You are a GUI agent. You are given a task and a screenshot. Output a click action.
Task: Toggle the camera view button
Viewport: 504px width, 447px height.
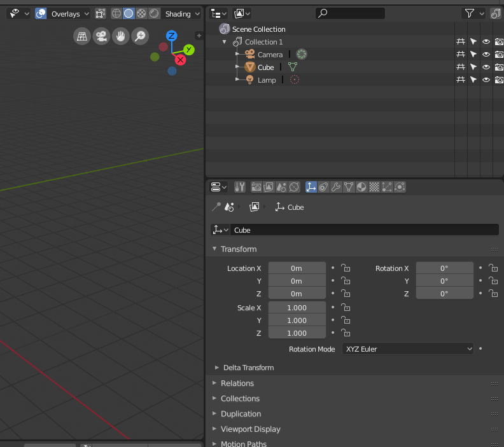102,36
